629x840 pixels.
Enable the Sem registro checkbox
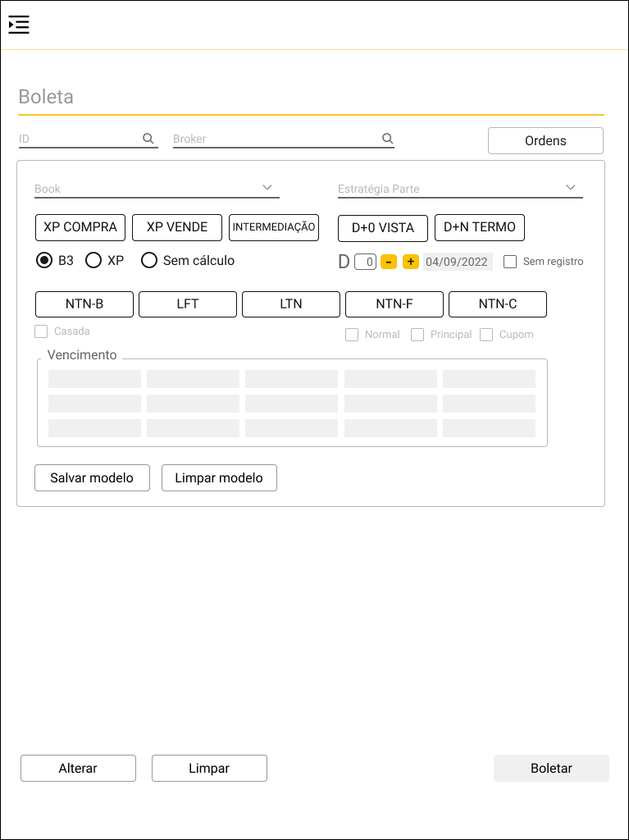pyautogui.click(x=510, y=262)
